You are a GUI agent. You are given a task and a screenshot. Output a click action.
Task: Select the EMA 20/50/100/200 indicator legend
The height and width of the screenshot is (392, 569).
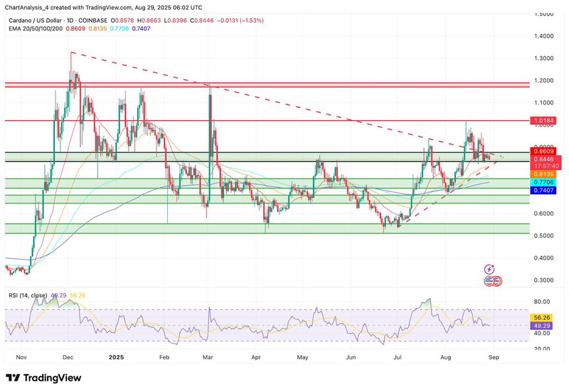click(43, 22)
